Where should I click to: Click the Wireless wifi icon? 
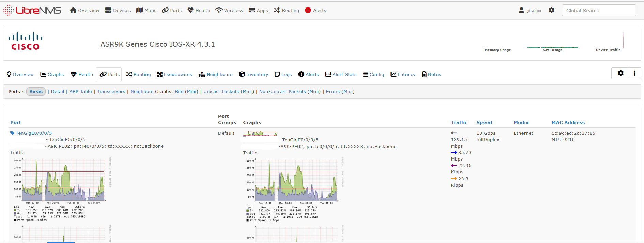tap(219, 10)
